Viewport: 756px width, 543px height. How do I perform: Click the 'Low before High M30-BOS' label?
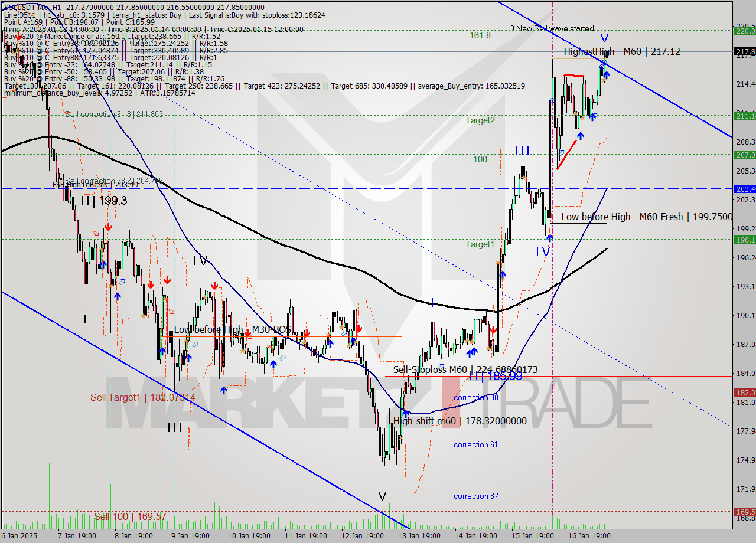click(233, 329)
